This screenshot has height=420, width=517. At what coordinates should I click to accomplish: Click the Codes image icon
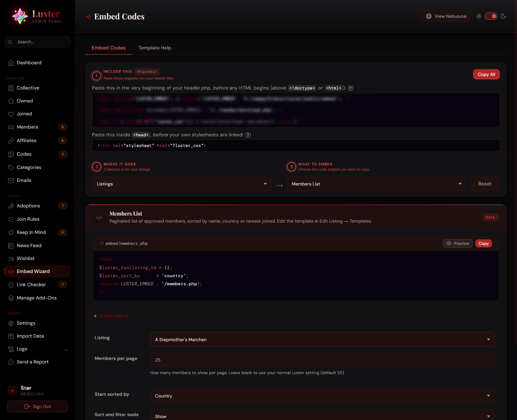pos(11,154)
